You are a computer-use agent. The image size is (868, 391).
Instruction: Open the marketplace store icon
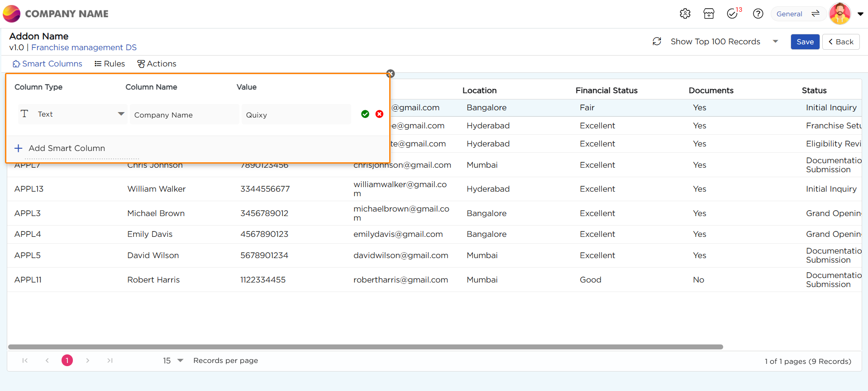(709, 14)
